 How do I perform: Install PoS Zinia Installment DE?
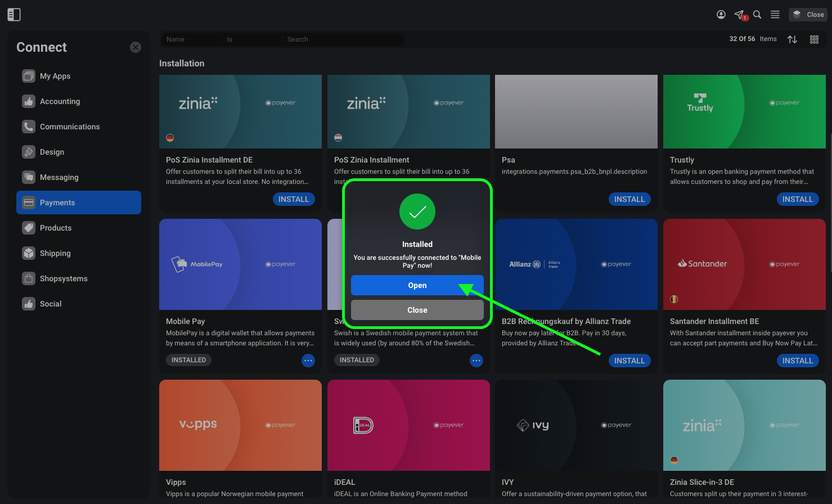coord(294,199)
